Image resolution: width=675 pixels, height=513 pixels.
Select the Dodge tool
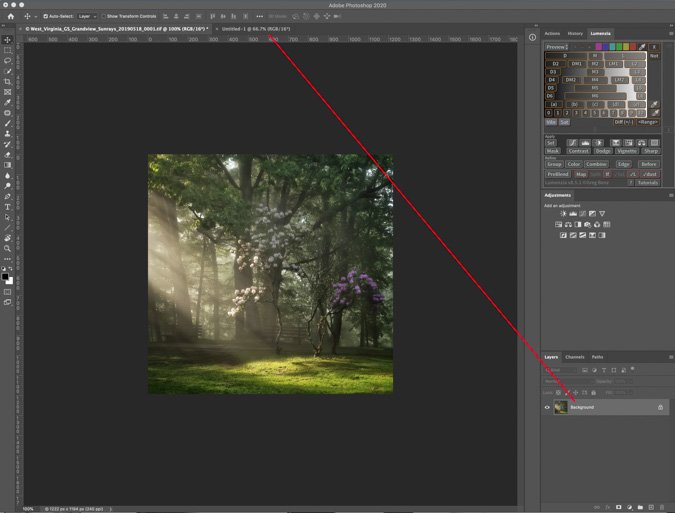click(7, 186)
